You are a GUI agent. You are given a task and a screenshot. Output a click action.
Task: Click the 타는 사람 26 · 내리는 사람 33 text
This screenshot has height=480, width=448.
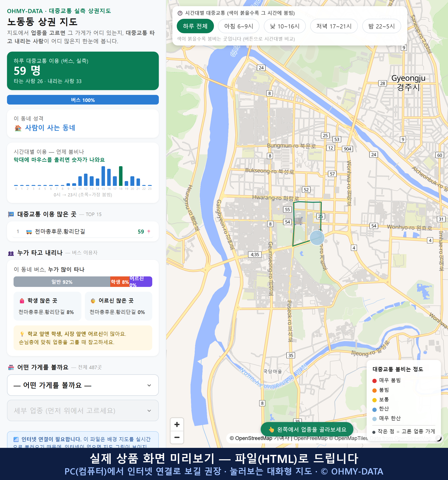pos(47,81)
